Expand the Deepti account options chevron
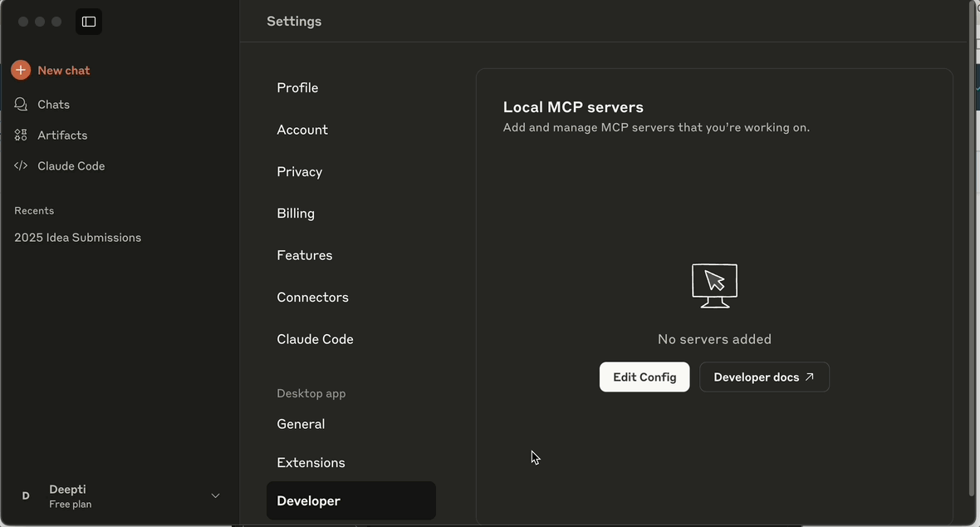The image size is (980, 527). pyautogui.click(x=215, y=495)
